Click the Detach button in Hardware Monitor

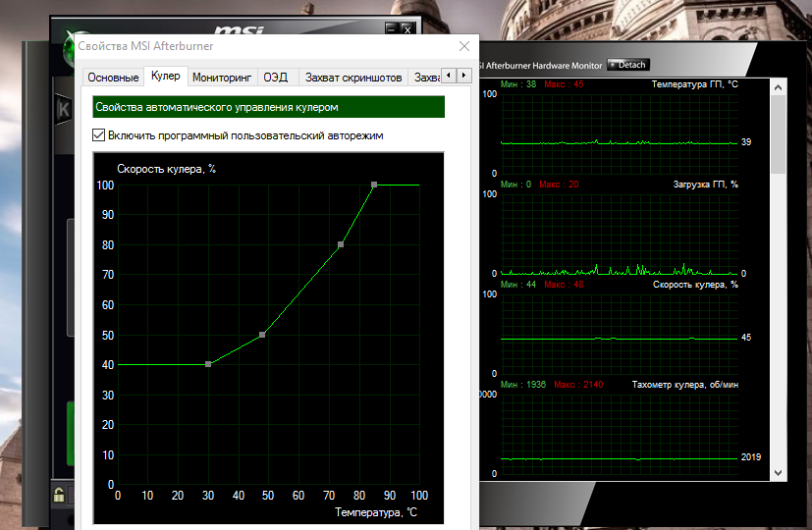[627, 65]
